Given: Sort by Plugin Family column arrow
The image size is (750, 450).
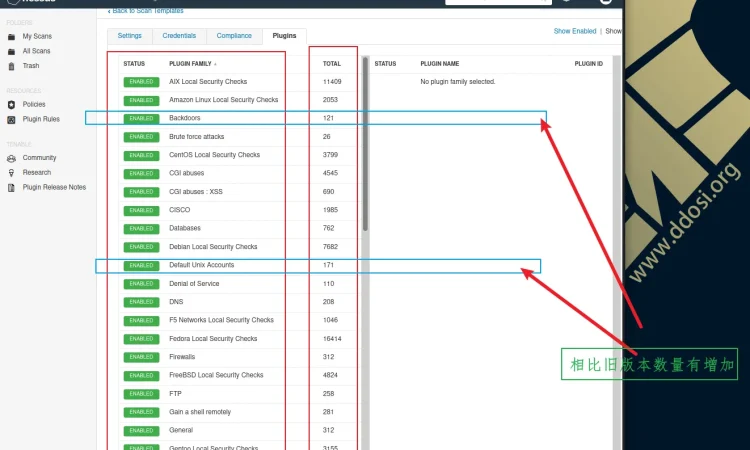Looking at the screenshot, I should [215, 64].
